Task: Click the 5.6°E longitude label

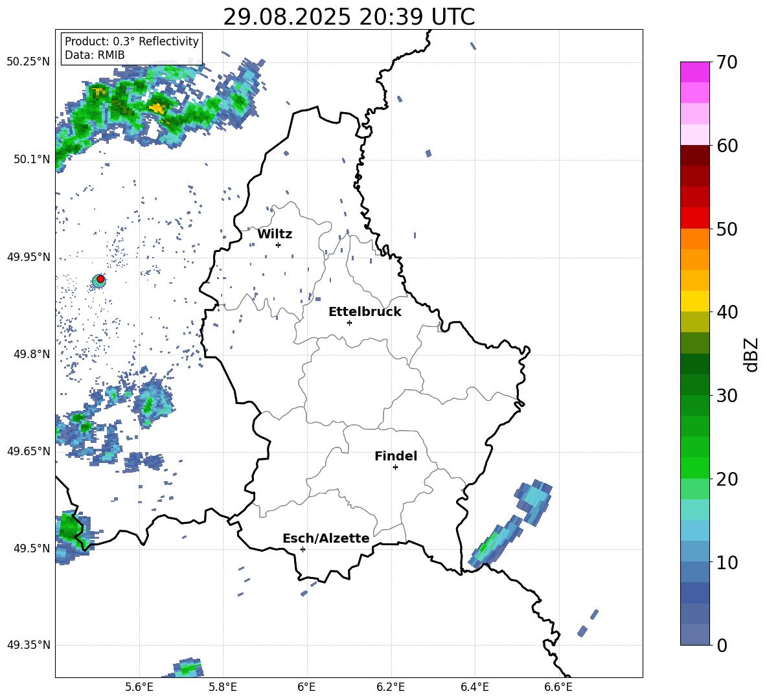Action: click(x=139, y=687)
